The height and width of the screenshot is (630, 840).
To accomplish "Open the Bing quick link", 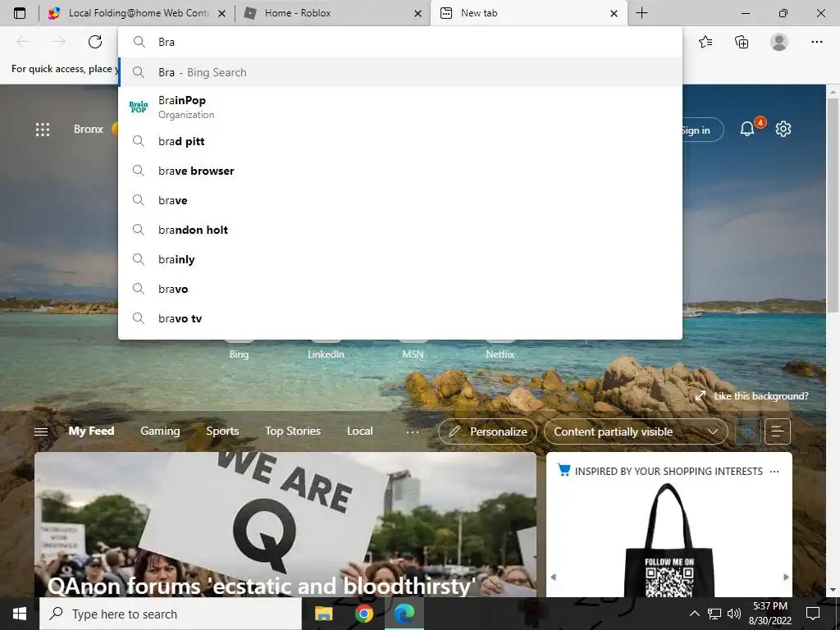I will click(239, 354).
